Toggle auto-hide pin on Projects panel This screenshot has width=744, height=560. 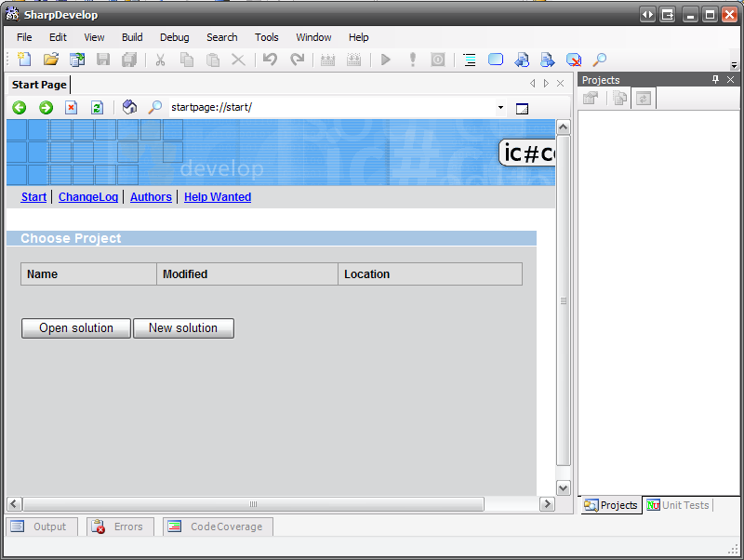(x=715, y=80)
